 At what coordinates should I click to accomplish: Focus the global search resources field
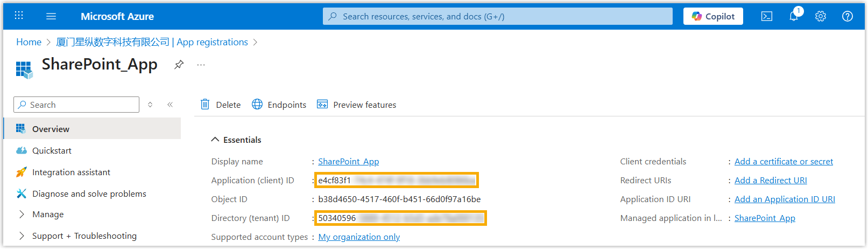498,16
